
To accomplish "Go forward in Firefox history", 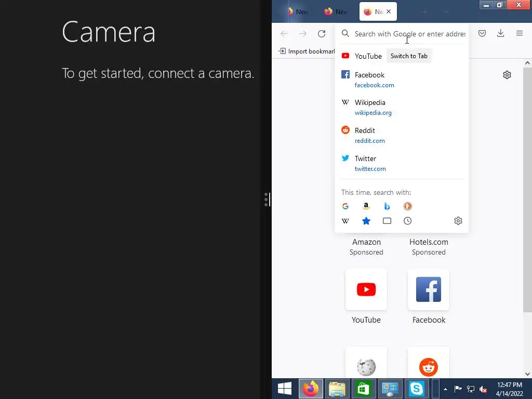I will click(303, 34).
